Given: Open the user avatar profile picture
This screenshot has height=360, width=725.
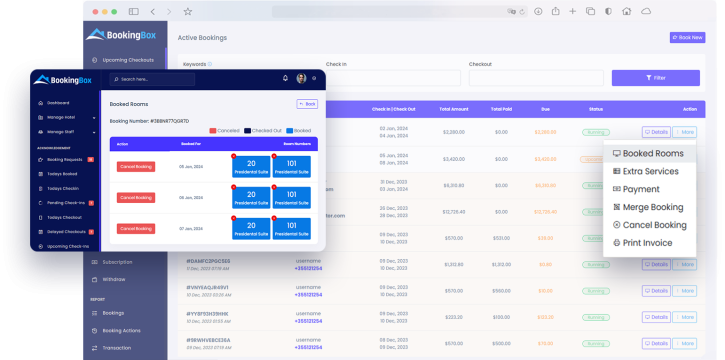Looking at the screenshot, I should coord(301,79).
